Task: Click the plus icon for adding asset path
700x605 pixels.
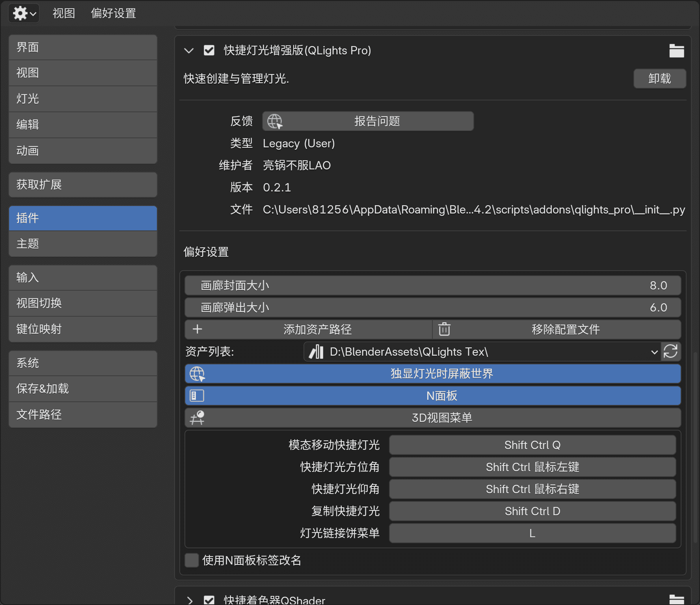Action: 197,329
